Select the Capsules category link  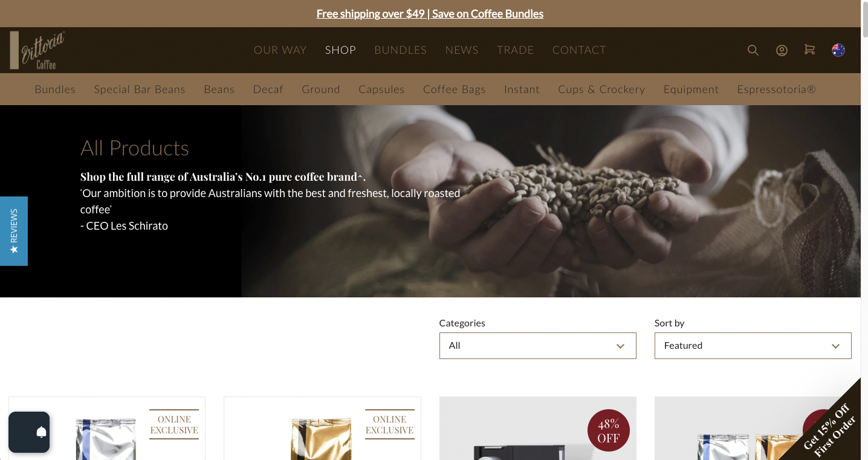tap(381, 89)
